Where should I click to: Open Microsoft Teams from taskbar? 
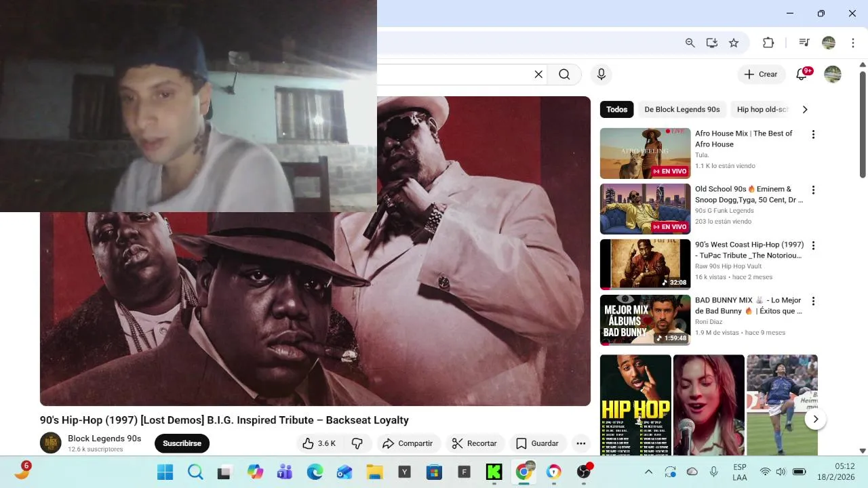tap(285, 472)
